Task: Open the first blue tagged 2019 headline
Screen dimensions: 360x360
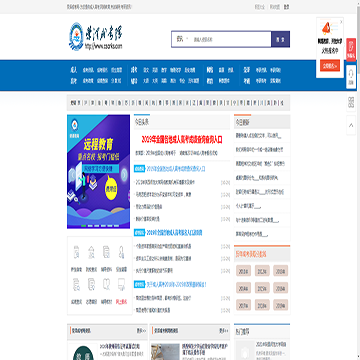Action: point(175,169)
